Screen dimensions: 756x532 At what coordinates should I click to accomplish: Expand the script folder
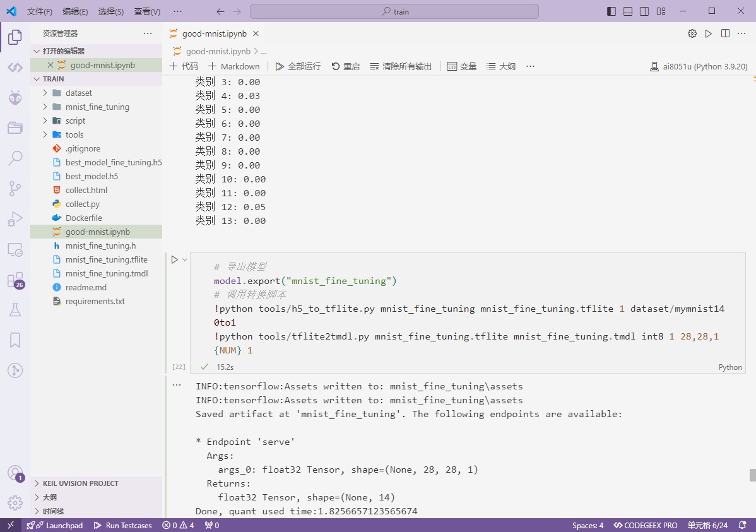pyautogui.click(x=45, y=121)
